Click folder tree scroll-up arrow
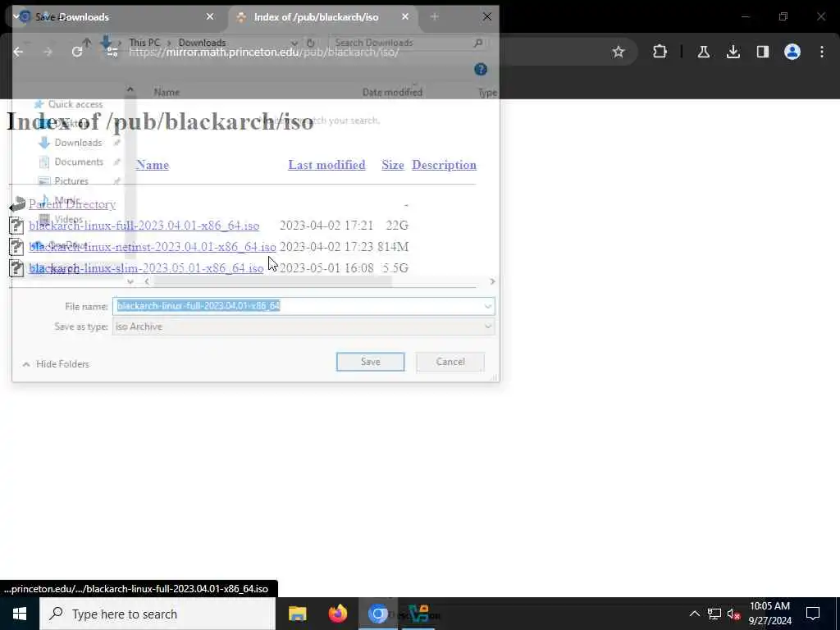Screen dimensions: 840x630 tap(130, 89)
